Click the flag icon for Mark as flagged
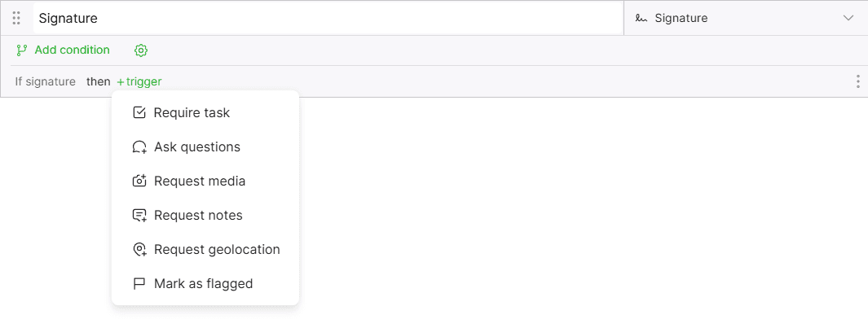Viewport: 868px width, 319px height. point(139,284)
